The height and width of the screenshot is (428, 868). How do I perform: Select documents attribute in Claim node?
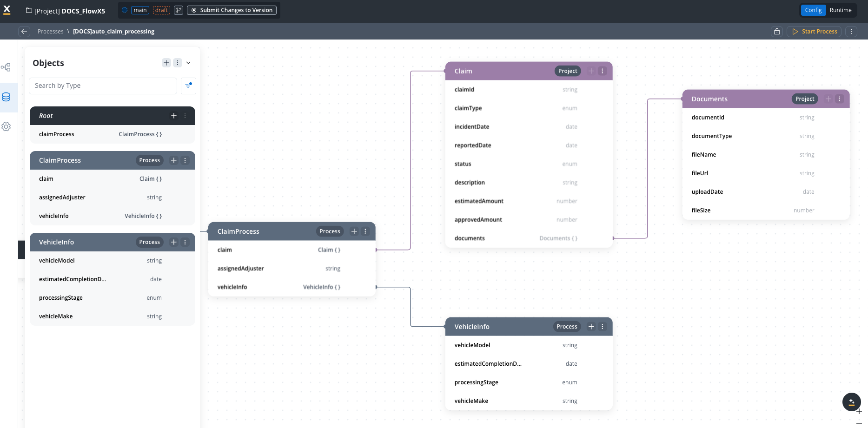coord(529,238)
